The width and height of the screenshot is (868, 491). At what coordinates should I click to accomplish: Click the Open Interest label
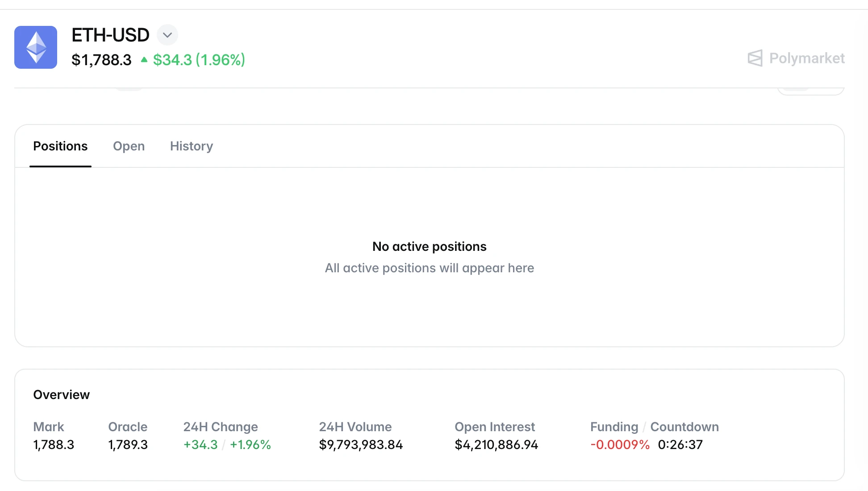(x=495, y=427)
